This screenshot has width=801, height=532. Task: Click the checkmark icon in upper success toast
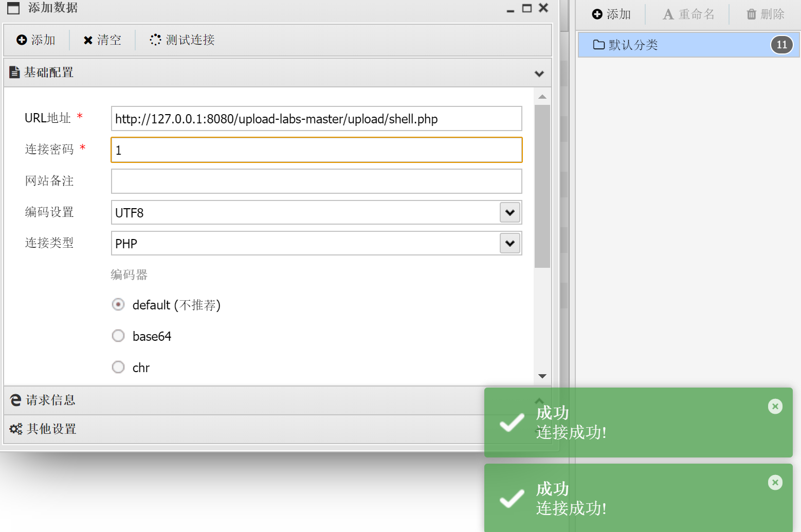[x=512, y=423]
